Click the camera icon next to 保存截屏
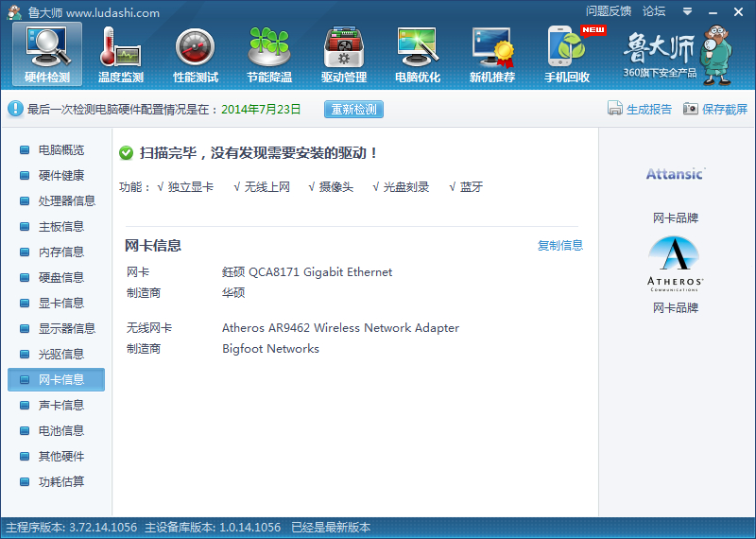The image size is (756, 539). tap(691, 109)
